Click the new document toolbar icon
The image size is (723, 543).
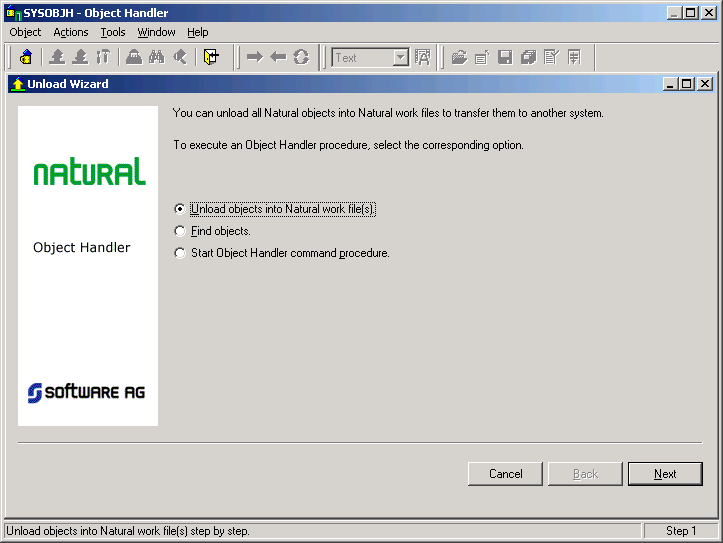pyautogui.click(x=482, y=58)
